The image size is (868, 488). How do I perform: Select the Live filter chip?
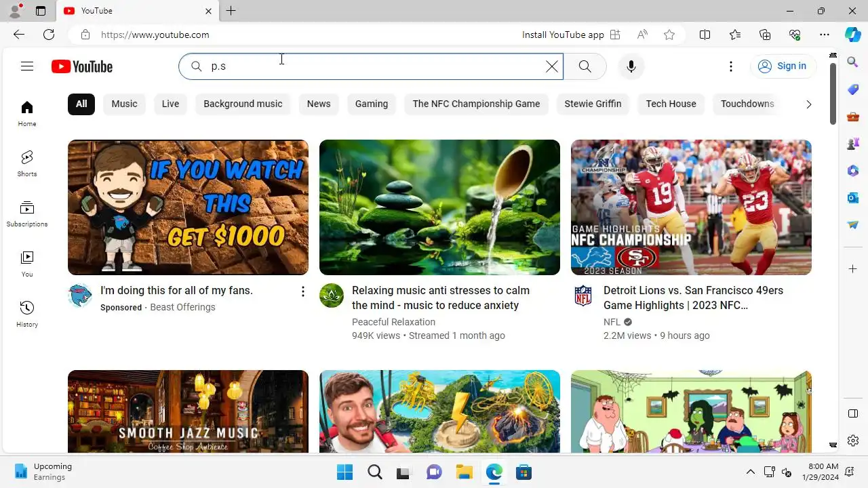point(171,104)
